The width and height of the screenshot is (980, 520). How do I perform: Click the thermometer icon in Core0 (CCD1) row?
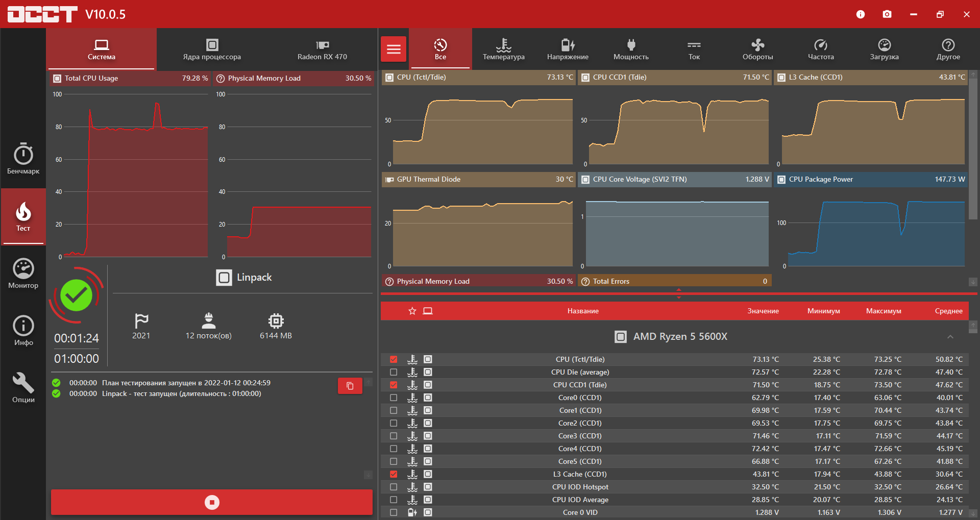pos(412,398)
